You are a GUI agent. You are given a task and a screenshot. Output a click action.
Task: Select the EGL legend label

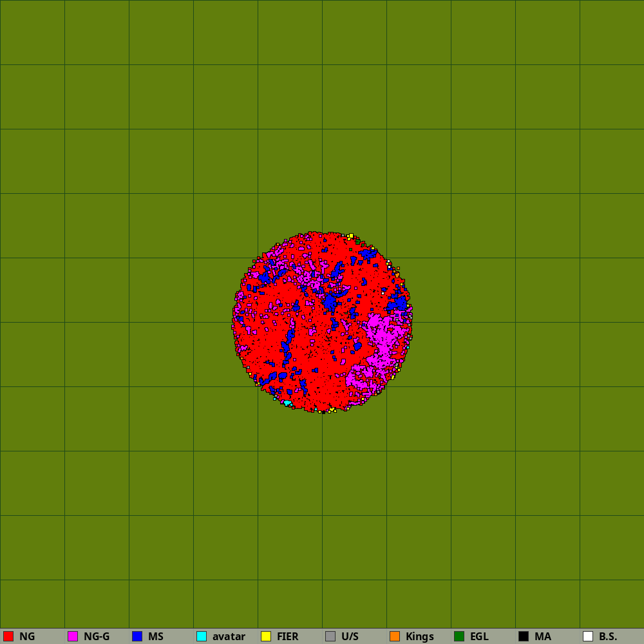[479, 637]
